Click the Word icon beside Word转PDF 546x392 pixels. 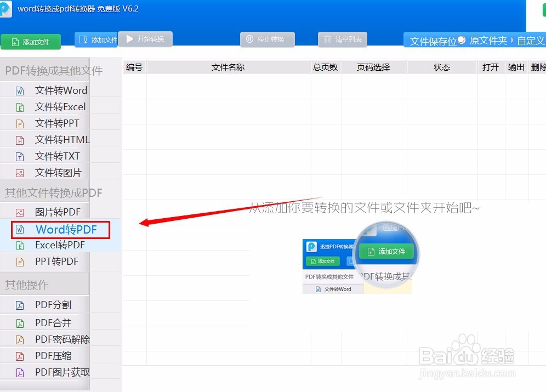click(20, 229)
